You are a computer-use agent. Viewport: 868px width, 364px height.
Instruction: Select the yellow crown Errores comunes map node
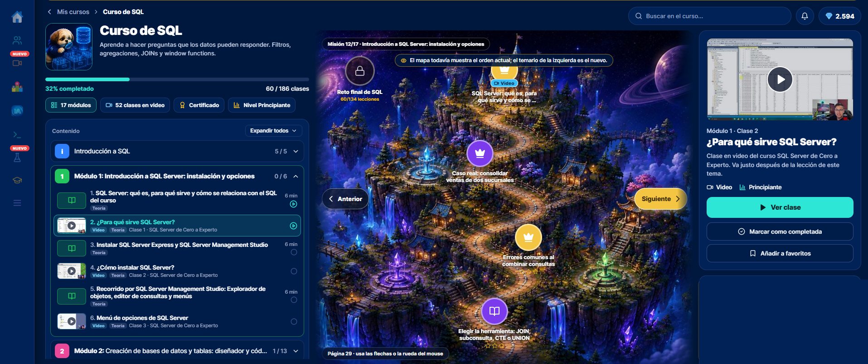pyautogui.click(x=529, y=237)
